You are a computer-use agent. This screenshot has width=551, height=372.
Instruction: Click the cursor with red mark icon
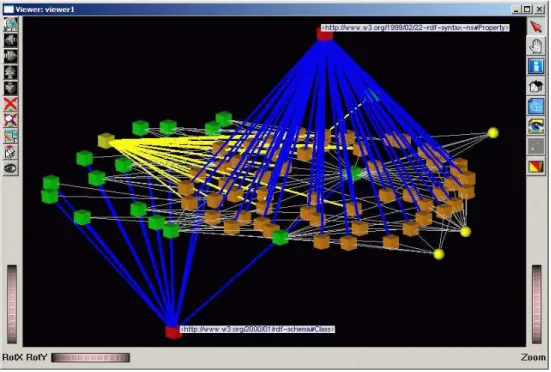tap(11, 152)
